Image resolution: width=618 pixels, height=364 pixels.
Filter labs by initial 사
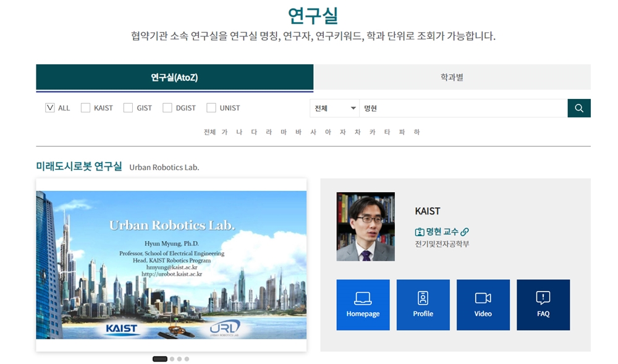click(313, 132)
